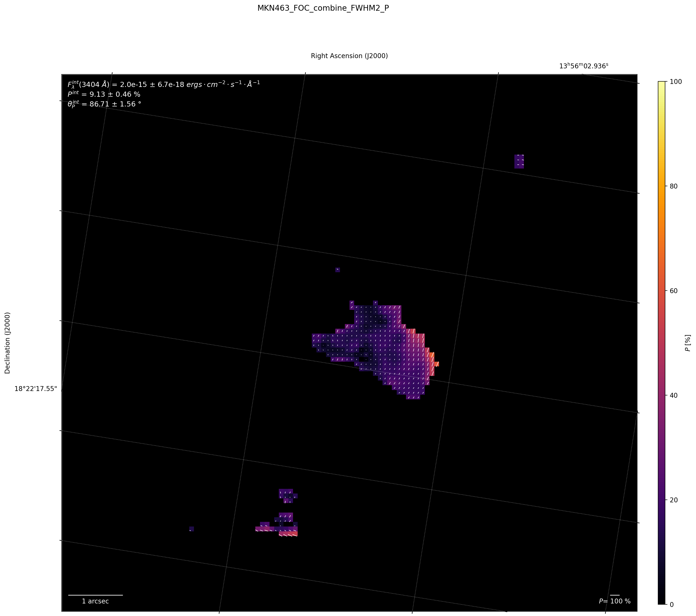
Task: Click the P int = 9.13 ± 0.46 % text
Action: pyautogui.click(x=104, y=94)
